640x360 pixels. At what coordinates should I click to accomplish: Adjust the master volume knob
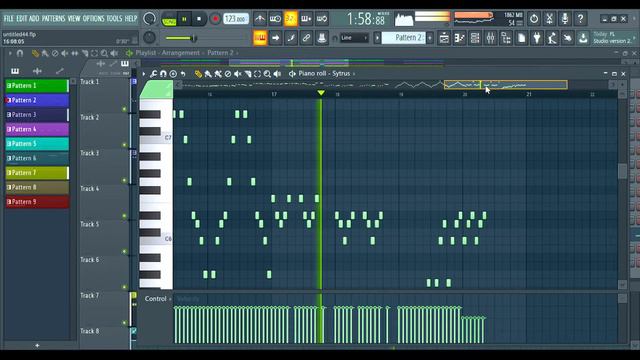click(149, 19)
